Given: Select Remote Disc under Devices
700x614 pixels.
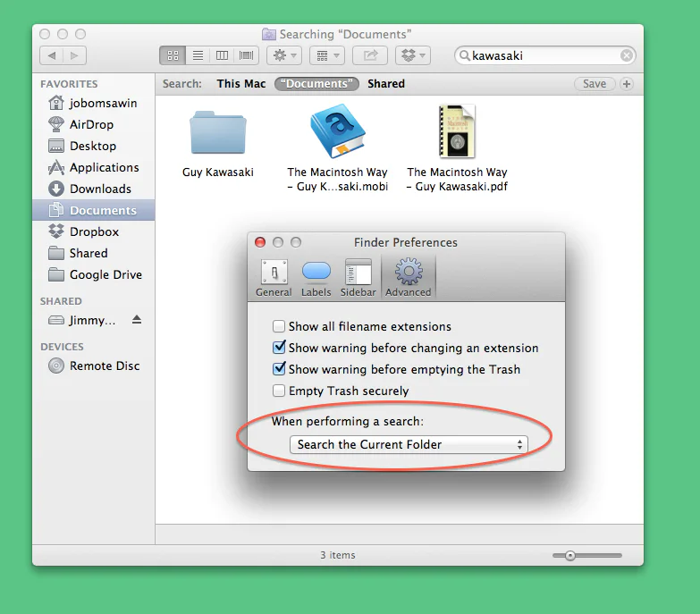Looking at the screenshot, I should [93, 366].
